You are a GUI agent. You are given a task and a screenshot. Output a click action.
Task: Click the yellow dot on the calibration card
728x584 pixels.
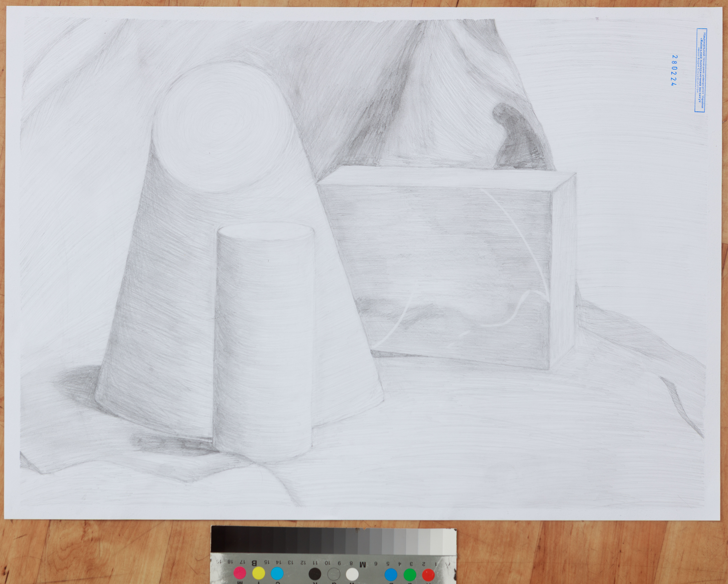tap(259, 573)
